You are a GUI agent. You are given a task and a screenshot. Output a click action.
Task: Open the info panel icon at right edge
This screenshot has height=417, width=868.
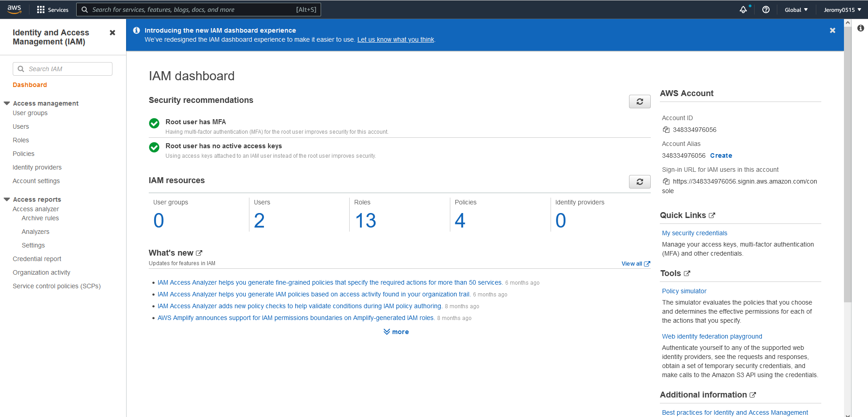tap(861, 28)
